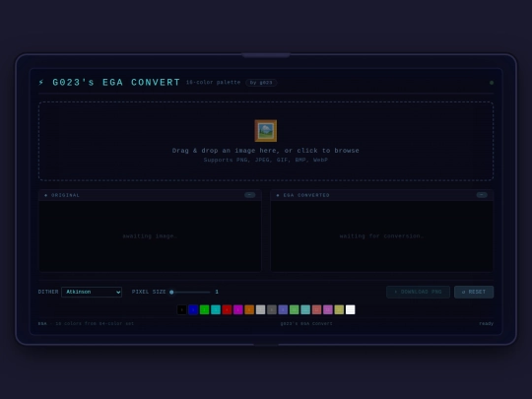Select the red palette swatch
Image resolution: width=532 pixels, height=399 pixels.
[227, 309]
